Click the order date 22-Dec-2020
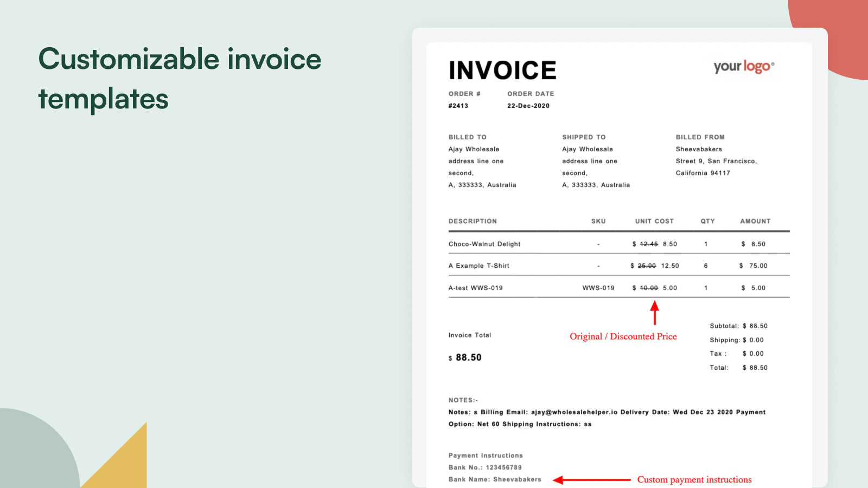 [528, 106]
